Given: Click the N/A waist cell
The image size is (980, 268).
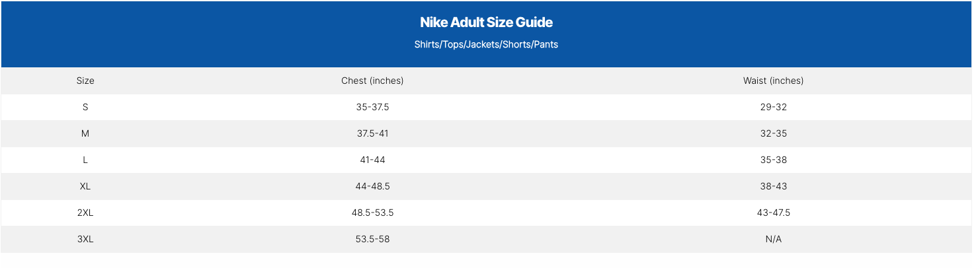Looking at the screenshot, I should tap(773, 239).
